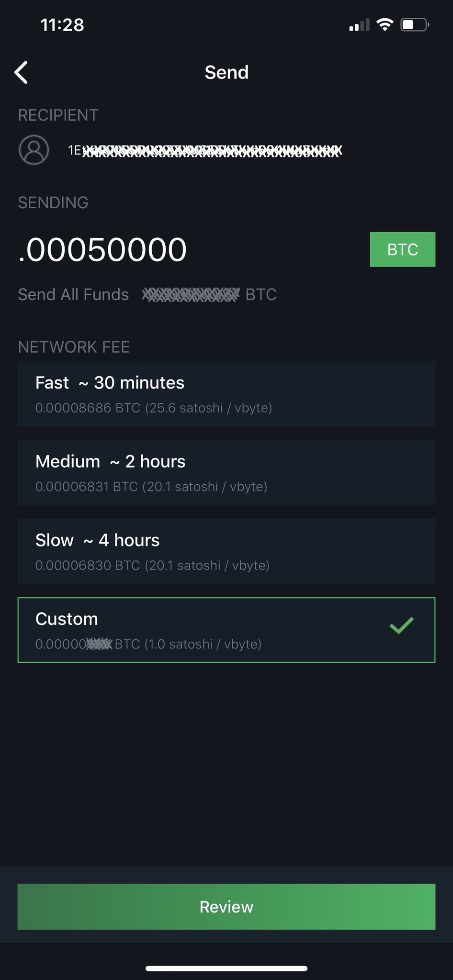453x980 pixels.
Task: Tap the Wi-Fi status icon
Action: [385, 24]
